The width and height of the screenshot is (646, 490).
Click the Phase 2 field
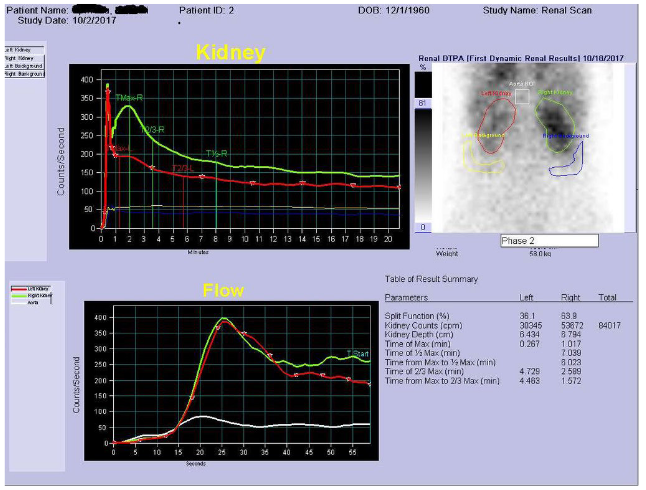(548, 241)
